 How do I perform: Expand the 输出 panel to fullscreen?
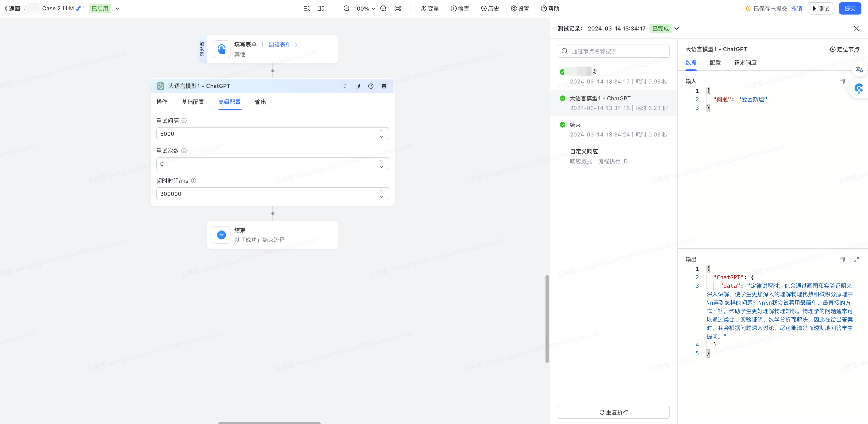856,259
